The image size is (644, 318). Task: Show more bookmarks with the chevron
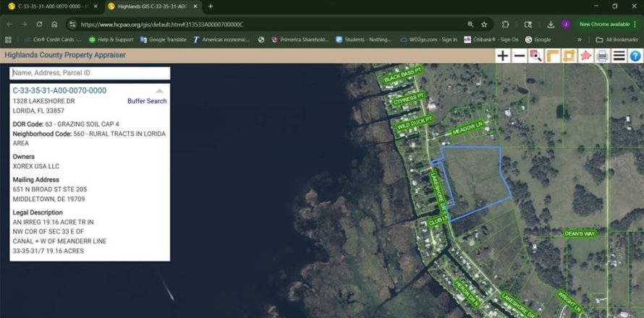point(580,40)
